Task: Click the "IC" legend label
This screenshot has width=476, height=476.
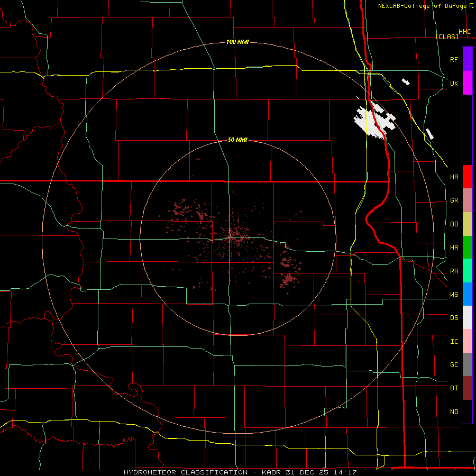Action: [454, 342]
